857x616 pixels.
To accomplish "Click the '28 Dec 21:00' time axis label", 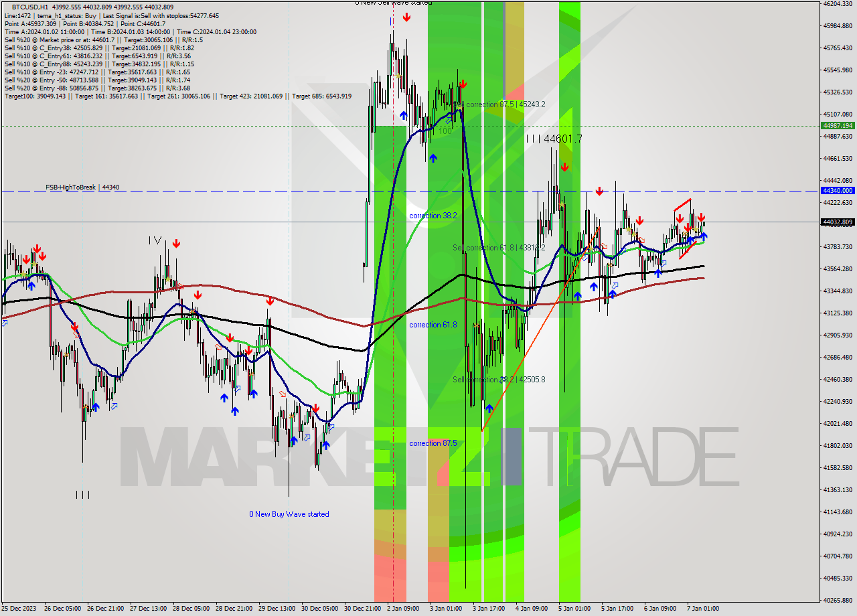I will point(234,609).
